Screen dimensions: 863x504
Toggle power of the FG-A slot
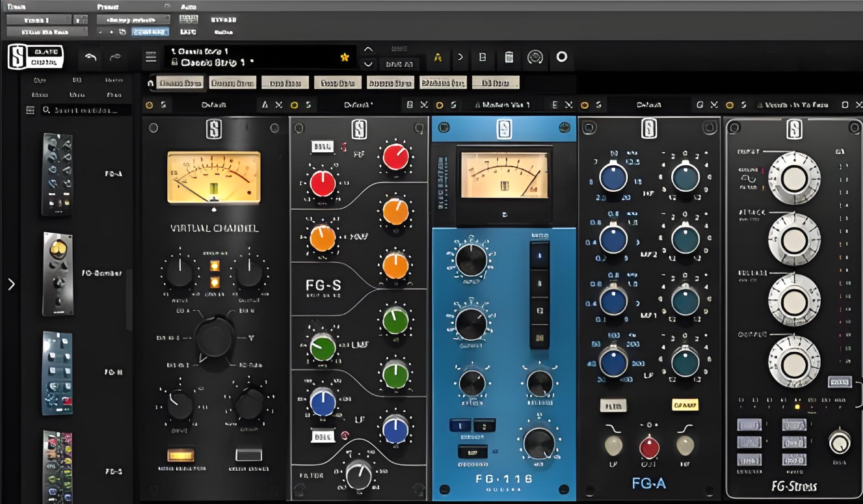tap(584, 105)
